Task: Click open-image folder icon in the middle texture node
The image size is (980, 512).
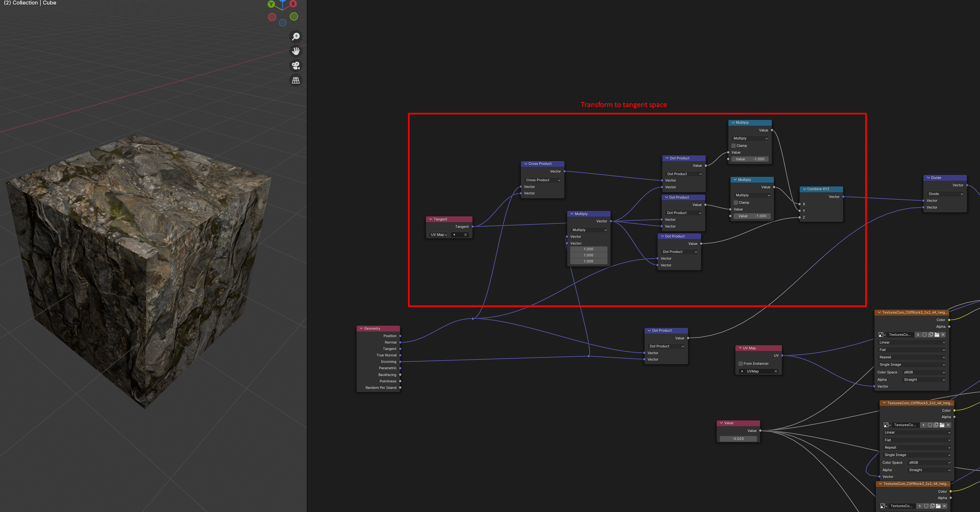Action: [942, 425]
